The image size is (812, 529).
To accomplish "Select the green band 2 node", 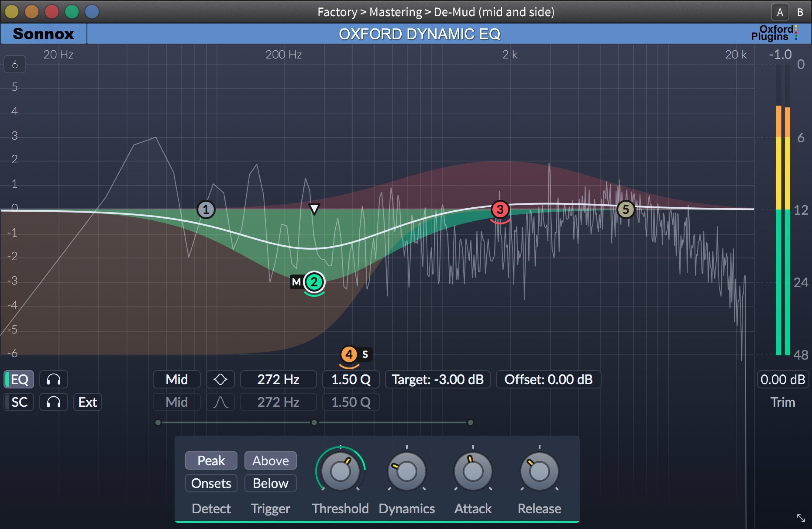I will tap(313, 282).
